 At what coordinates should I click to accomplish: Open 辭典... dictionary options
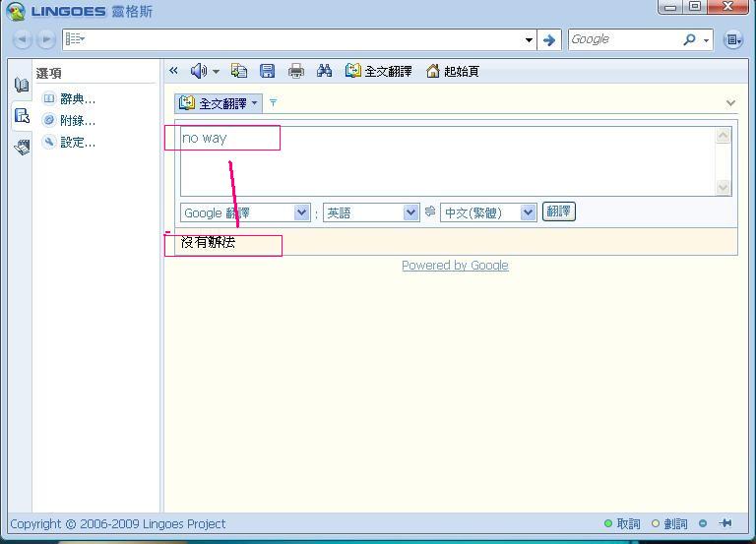pyautogui.click(x=70, y=99)
